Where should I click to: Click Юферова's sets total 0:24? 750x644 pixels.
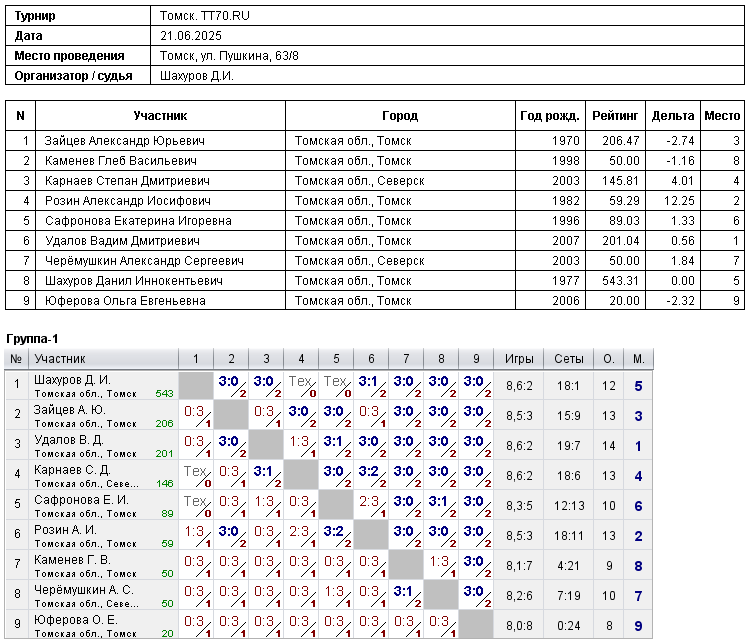[x=569, y=626]
